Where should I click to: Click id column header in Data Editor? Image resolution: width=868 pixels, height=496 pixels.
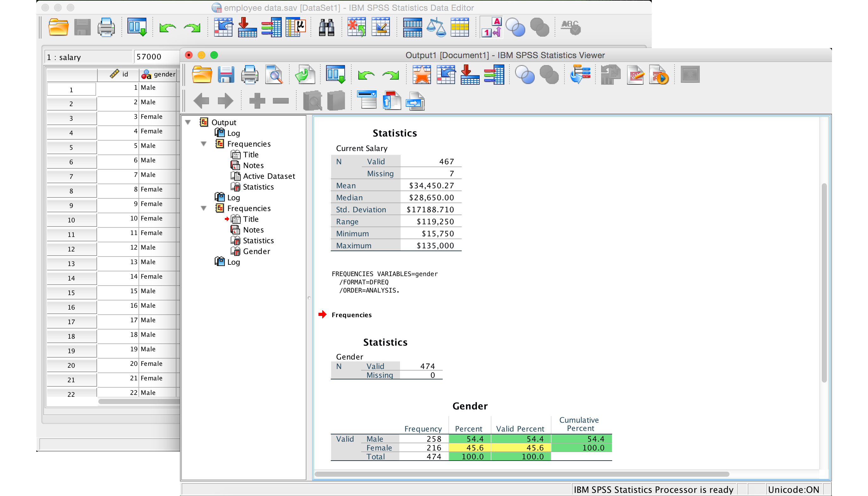point(118,74)
